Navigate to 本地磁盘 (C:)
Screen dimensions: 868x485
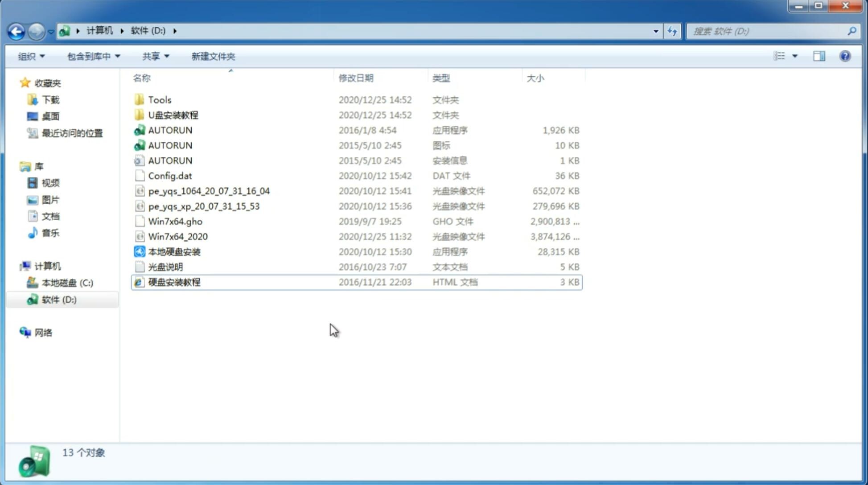point(67,283)
